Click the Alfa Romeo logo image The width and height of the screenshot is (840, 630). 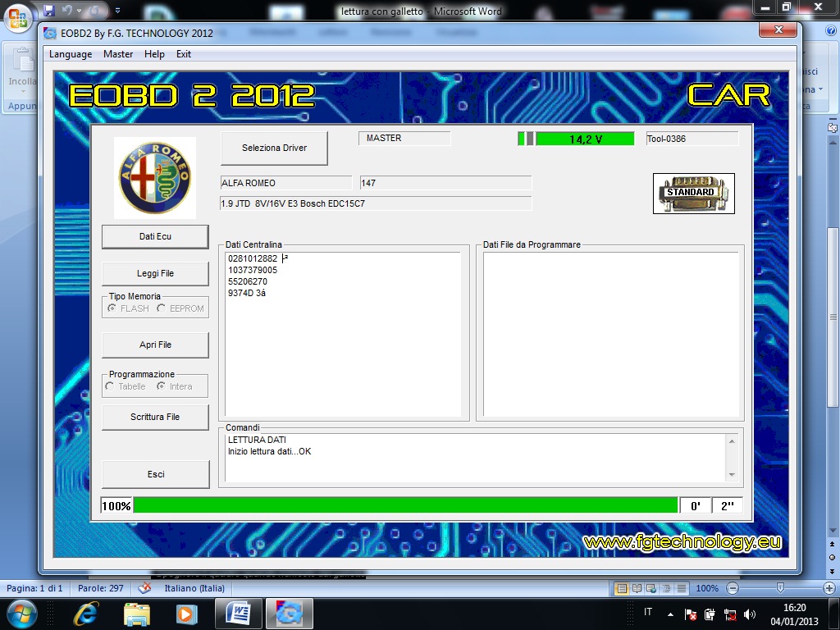(x=155, y=178)
